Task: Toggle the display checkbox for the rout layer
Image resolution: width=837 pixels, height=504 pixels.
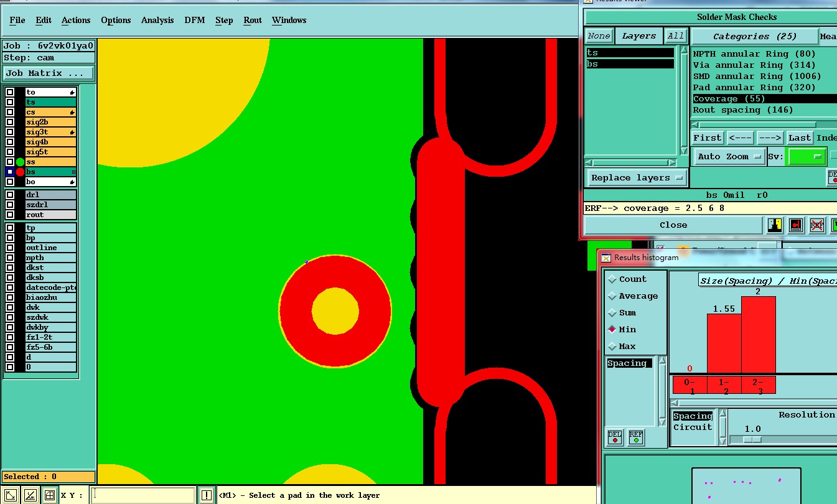Action: [10, 215]
